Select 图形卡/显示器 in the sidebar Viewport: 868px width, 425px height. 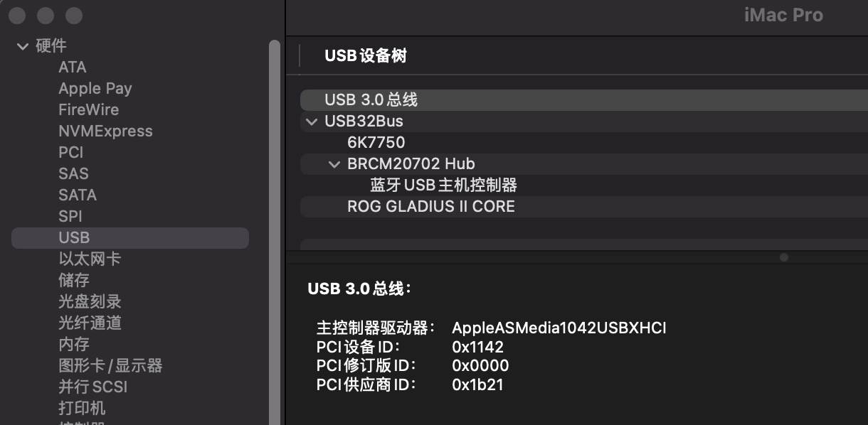pos(110,366)
